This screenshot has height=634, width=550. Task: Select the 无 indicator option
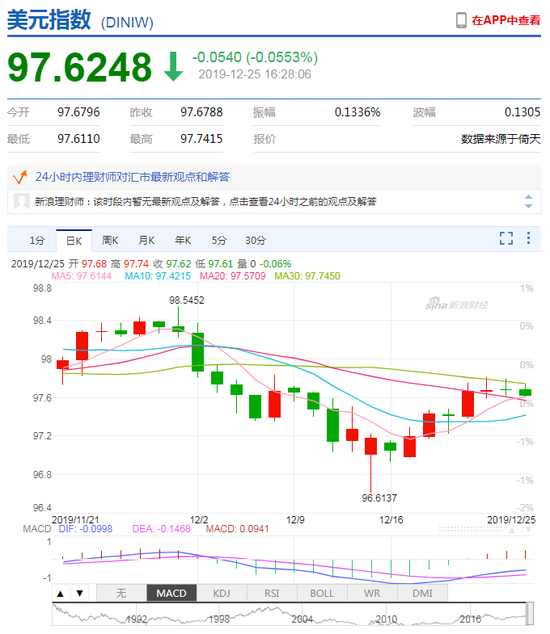point(121,594)
